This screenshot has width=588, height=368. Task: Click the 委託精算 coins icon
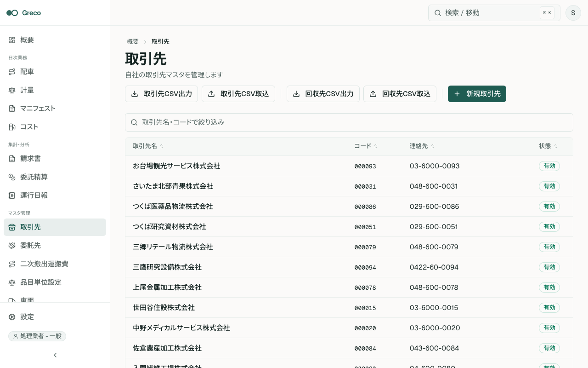tap(12, 177)
